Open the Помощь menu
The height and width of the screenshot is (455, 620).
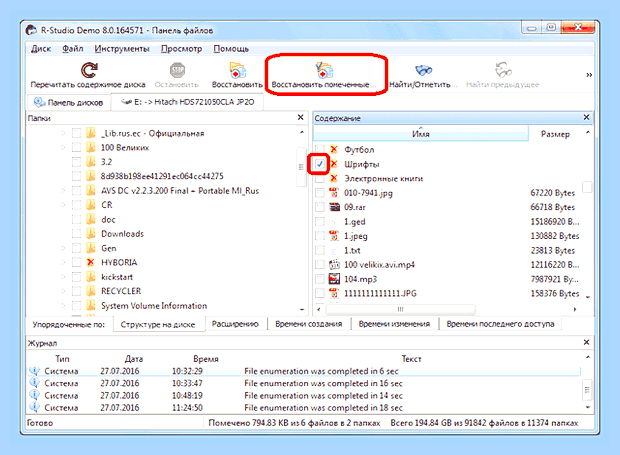click(x=231, y=49)
